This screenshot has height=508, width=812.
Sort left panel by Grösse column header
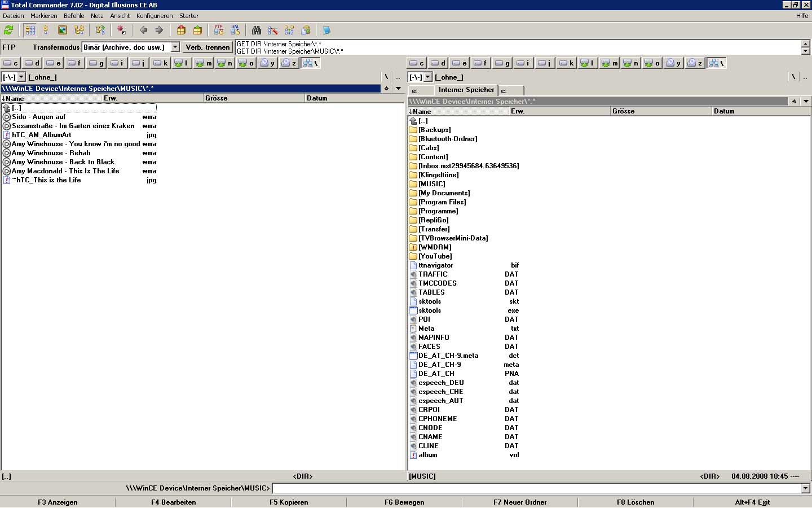[254, 98]
